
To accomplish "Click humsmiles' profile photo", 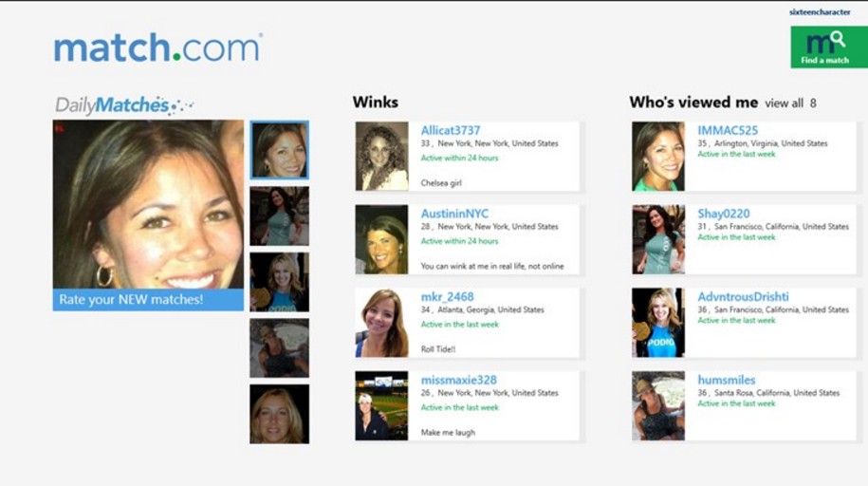I will point(658,405).
